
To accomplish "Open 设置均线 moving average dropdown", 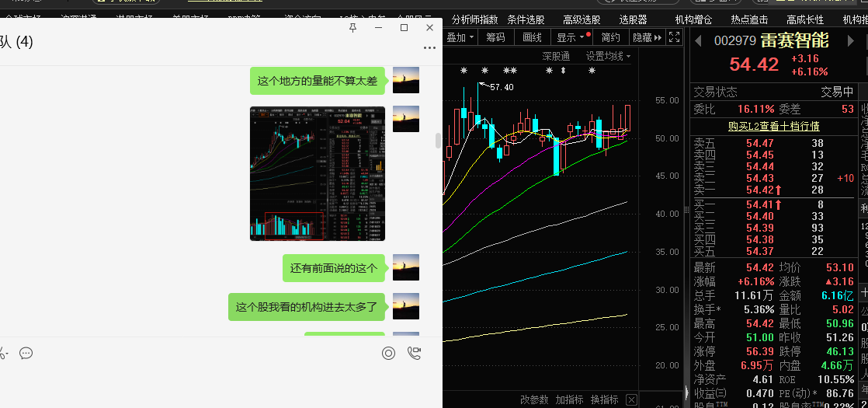I will pyautogui.click(x=608, y=56).
